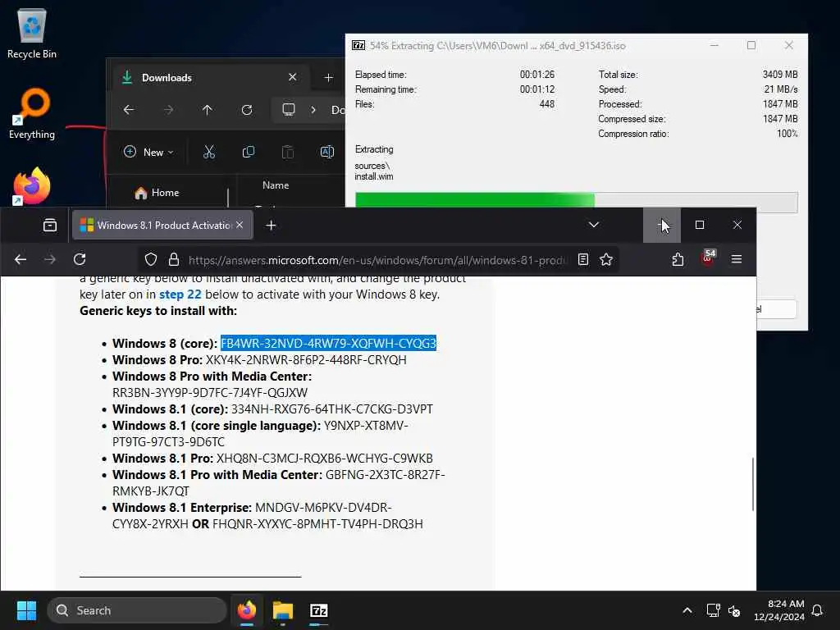Click the Windows 8.1 Pro key XHQ8N-C3MCJ
The image size is (840, 630).
[x=324, y=459]
